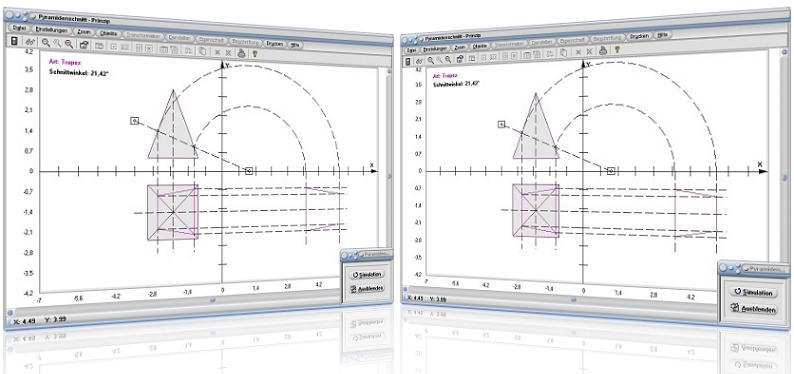Open the Drucken menu in right window
Screen dimensions: 794x374
click(639, 36)
